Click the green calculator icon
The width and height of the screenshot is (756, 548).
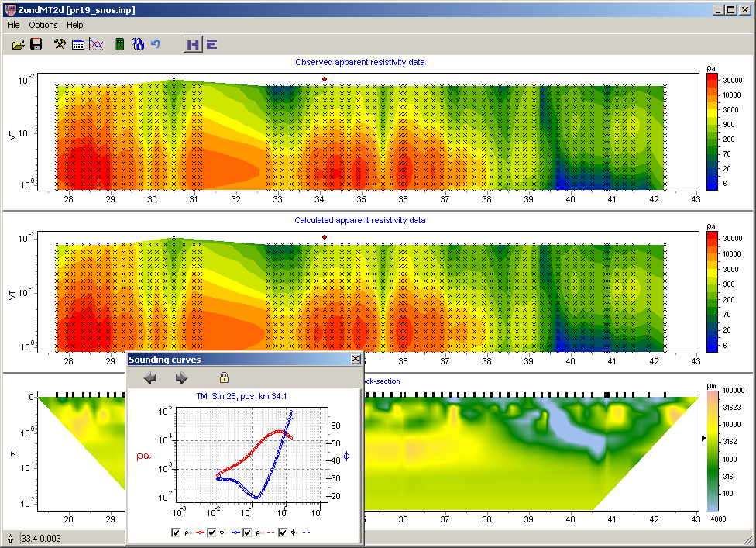coord(119,45)
